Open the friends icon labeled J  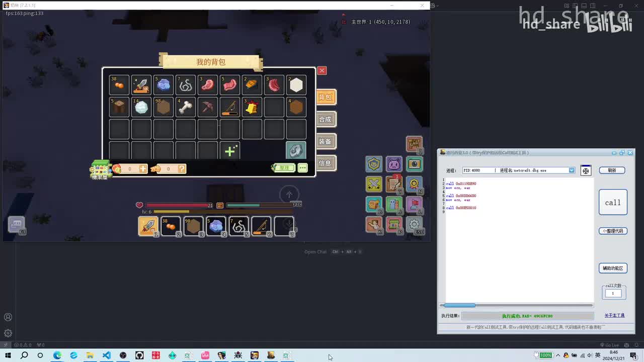coord(394,204)
